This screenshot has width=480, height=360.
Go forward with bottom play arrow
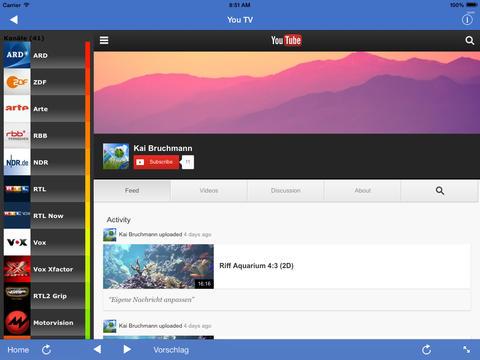(127, 349)
